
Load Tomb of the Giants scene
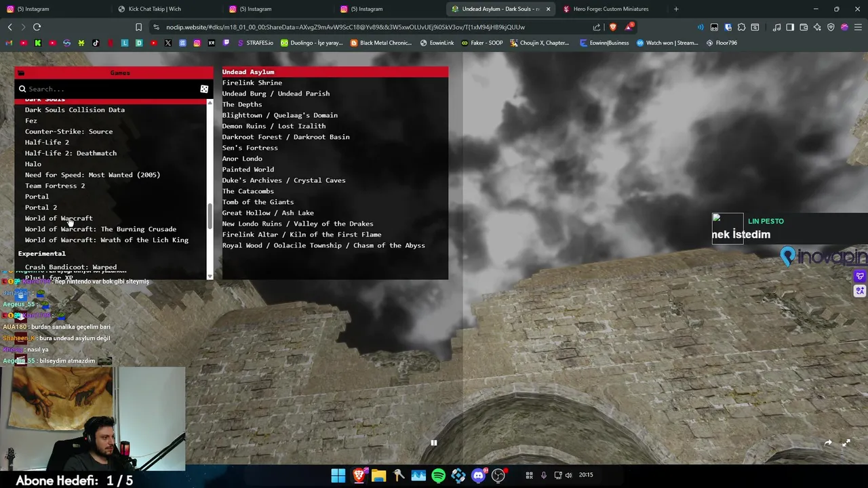pos(258,202)
